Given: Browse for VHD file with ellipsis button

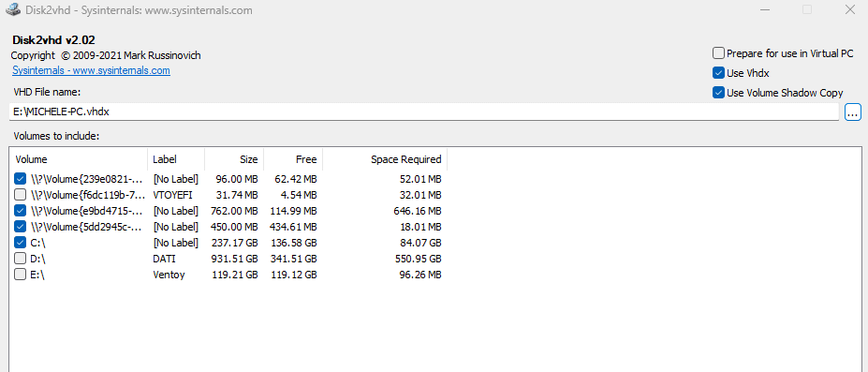Looking at the screenshot, I should pyautogui.click(x=852, y=112).
